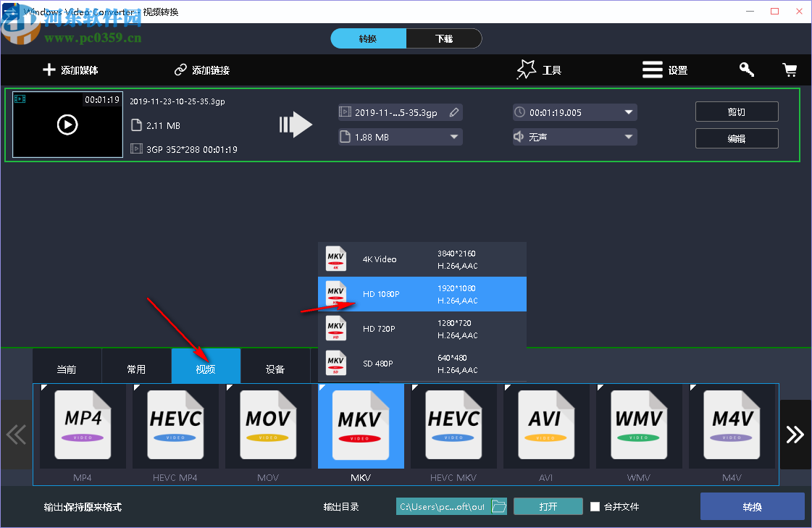
Task: Click the 剪切 button
Action: pyautogui.click(x=737, y=112)
